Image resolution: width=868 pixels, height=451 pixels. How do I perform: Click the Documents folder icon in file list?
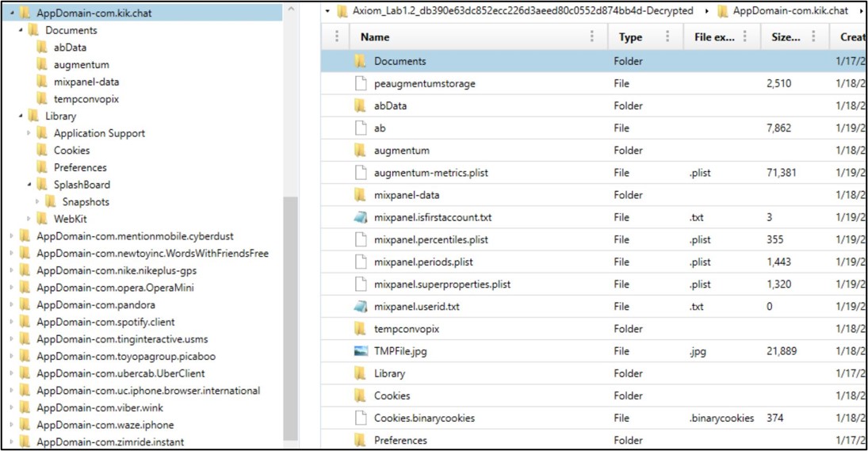point(361,61)
